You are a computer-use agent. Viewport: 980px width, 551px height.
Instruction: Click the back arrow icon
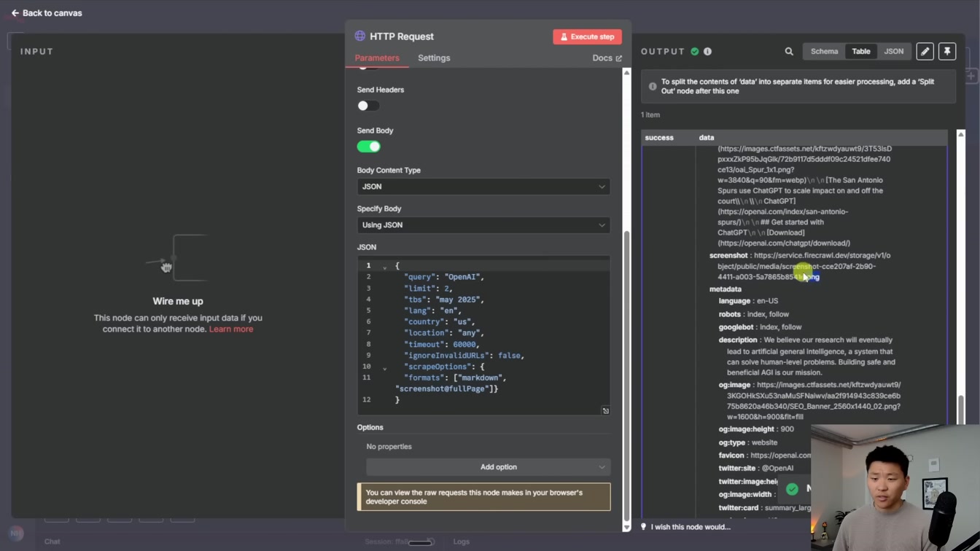pyautogui.click(x=15, y=13)
